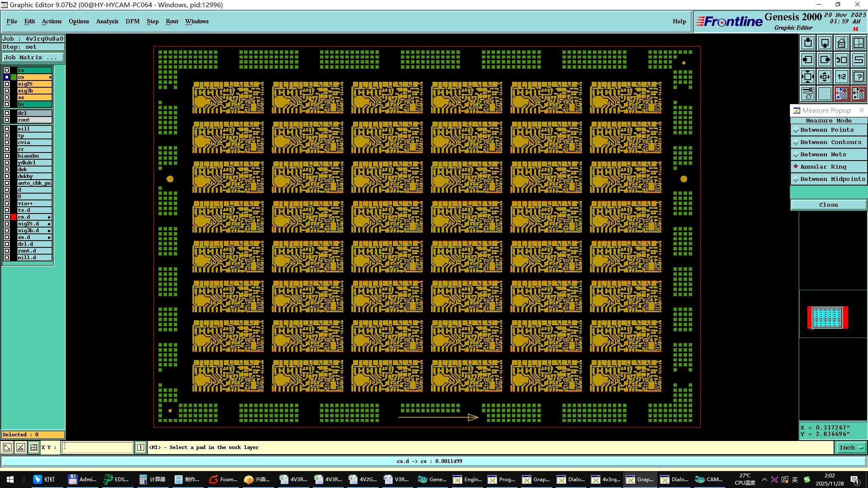Open the DFM menu

pos(132,21)
